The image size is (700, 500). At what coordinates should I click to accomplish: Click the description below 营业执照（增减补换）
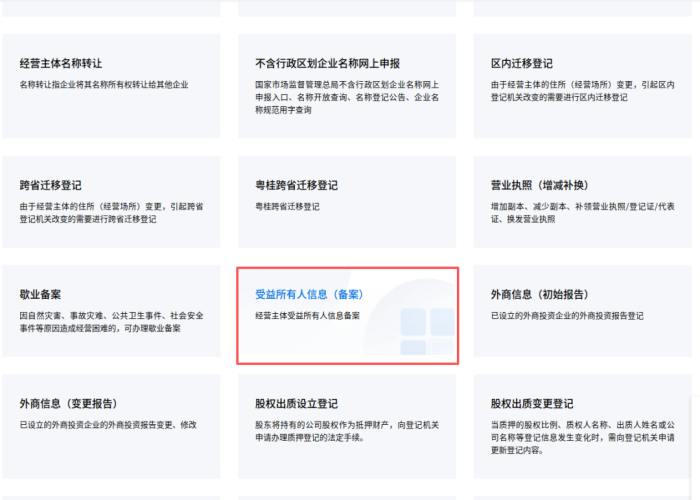pyautogui.click(x=580, y=212)
